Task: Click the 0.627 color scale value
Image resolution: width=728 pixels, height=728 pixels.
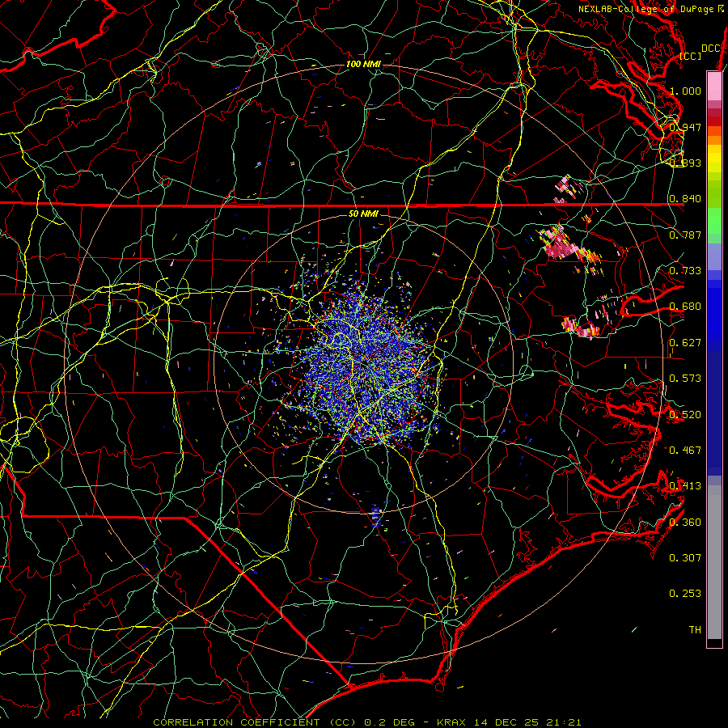Action: (685, 343)
